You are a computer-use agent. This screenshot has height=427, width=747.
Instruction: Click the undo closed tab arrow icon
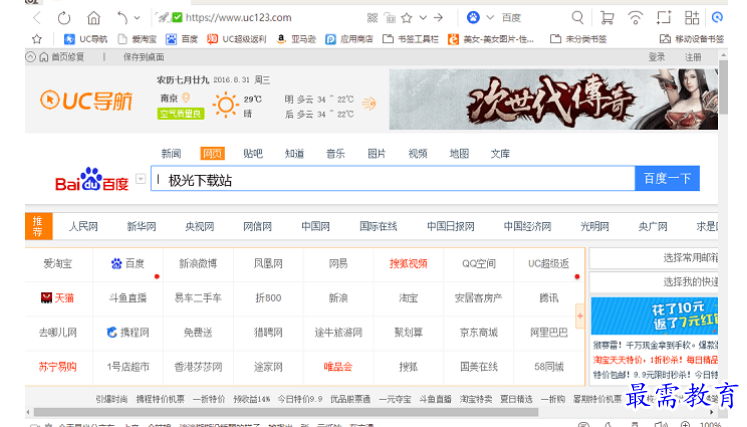click(x=122, y=18)
